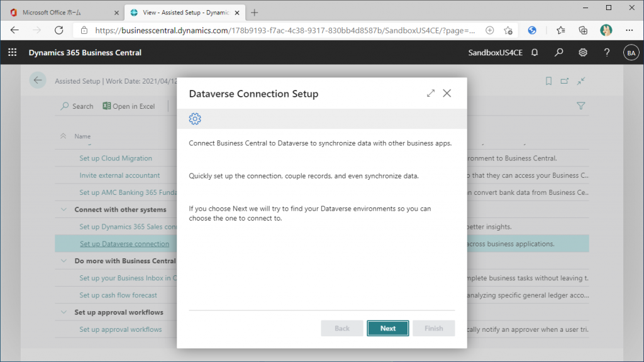This screenshot has width=644, height=362.
Task: Click the browser back arrow
Action: [14, 30]
